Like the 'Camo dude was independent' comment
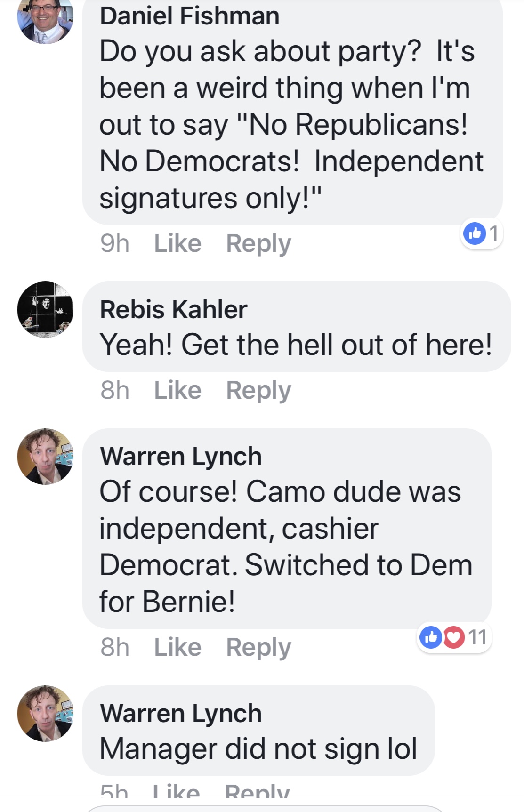 (x=177, y=647)
